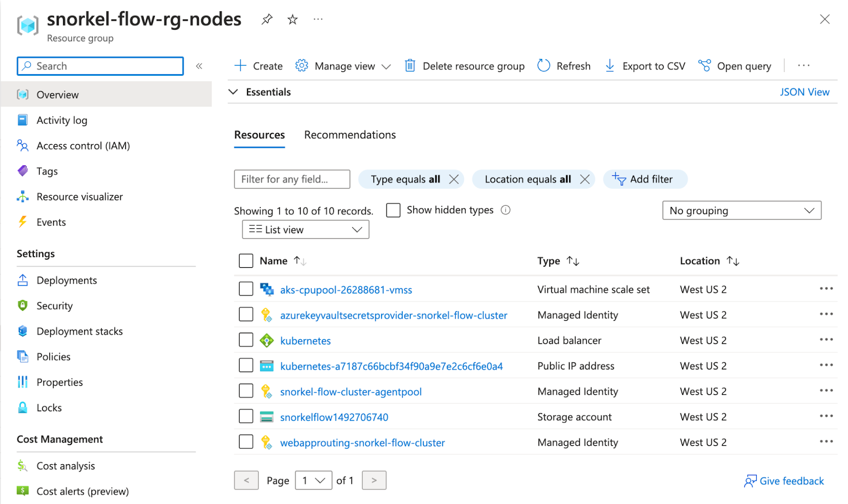Open aks-cpupool-26288681-vmss resource
The width and height of the screenshot is (848, 504).
(x=346, y=290)
